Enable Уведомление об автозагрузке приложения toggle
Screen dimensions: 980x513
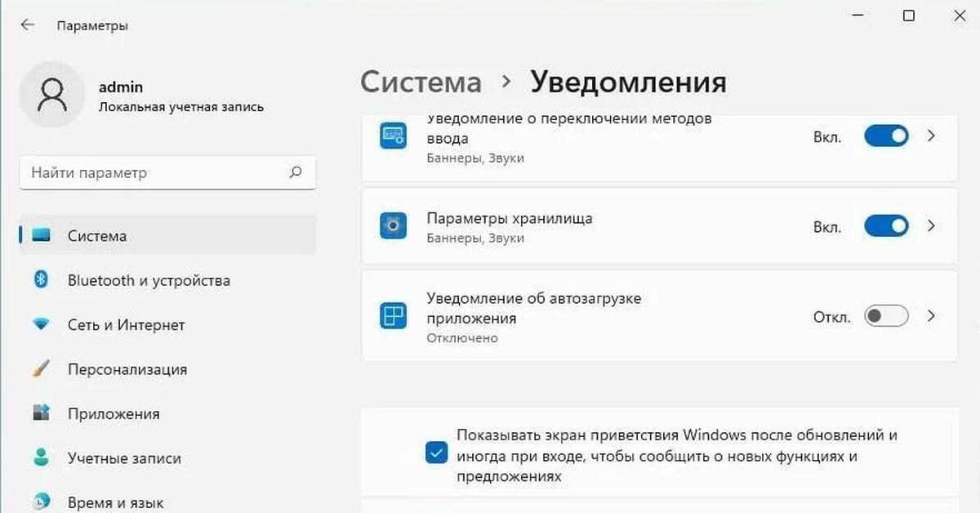(x=886, y=316)
